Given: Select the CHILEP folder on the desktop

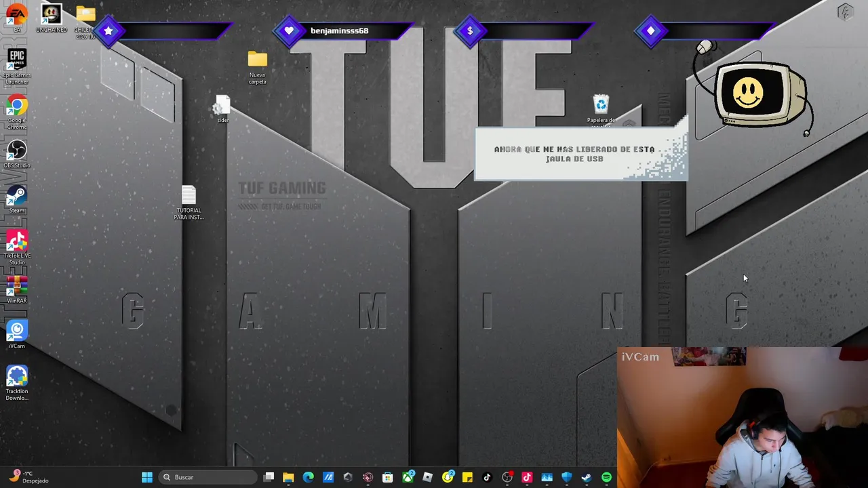Looking at the screenshot, I should pyautogui.click(x=85, y=20).
